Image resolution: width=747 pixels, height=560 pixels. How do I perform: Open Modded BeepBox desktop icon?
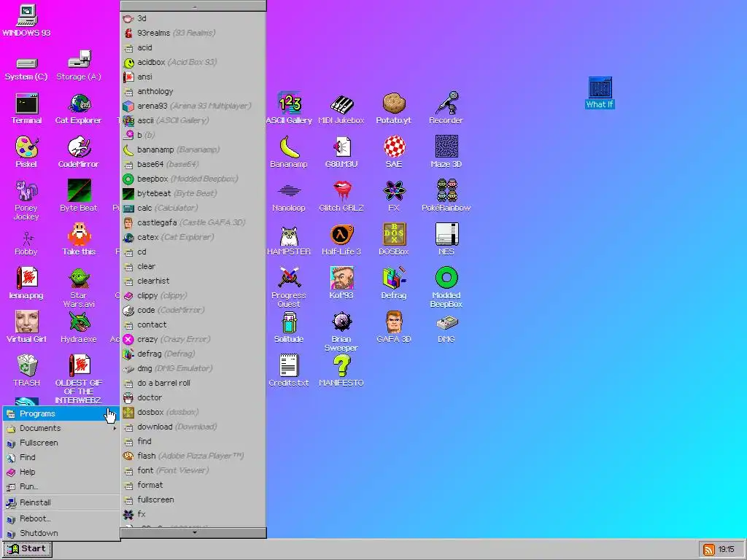(x=446, y=287)
